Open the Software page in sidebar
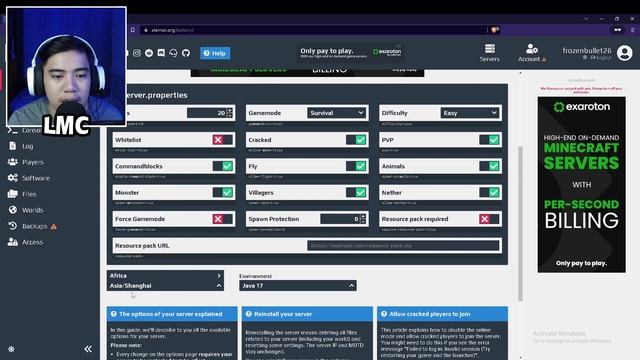The height and width of the screenshot is (360, 640). tap(36, 178)
